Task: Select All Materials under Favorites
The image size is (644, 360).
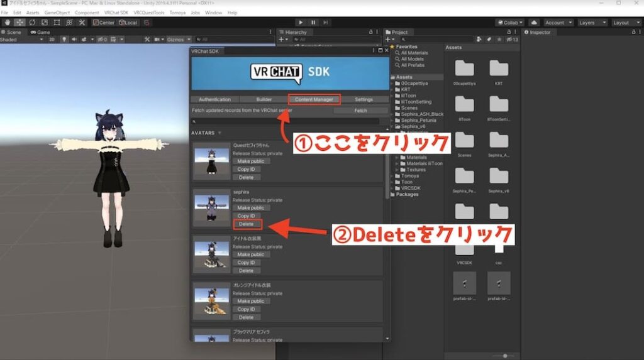Action: click(414, 53)
